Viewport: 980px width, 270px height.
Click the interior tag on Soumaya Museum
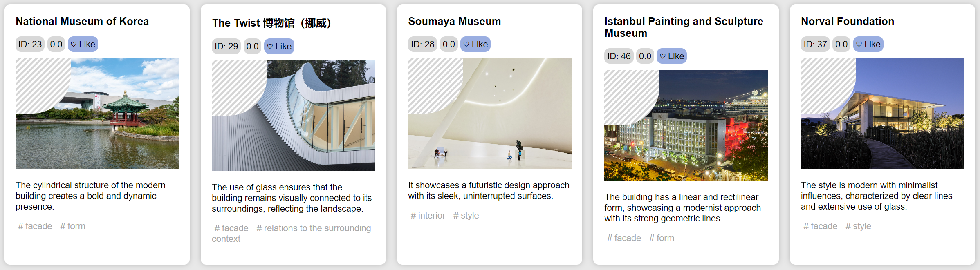428,215
